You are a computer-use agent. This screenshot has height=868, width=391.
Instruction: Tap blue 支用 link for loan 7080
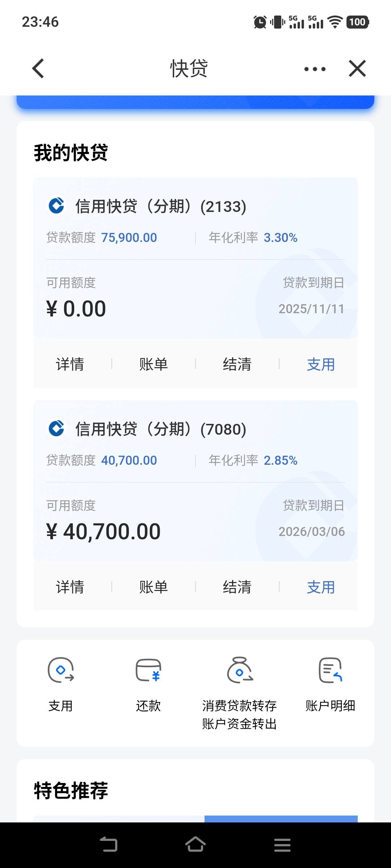click(x=321, y=587)
